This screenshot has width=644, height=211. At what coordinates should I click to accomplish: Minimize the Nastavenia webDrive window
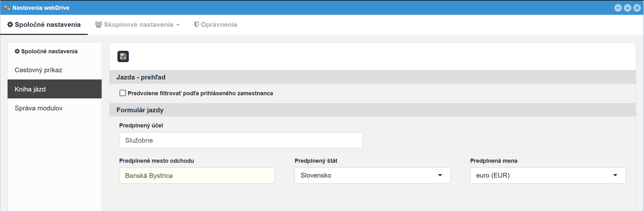pos(618,8)
